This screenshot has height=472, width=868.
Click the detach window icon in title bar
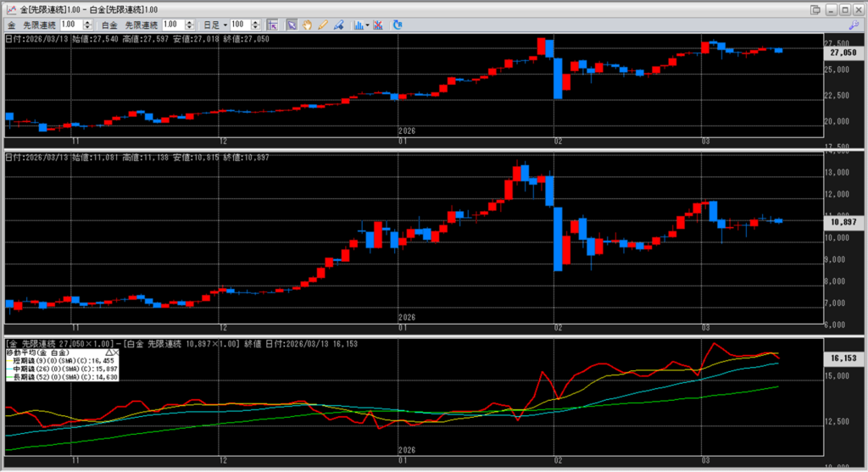tap(815, 9)
